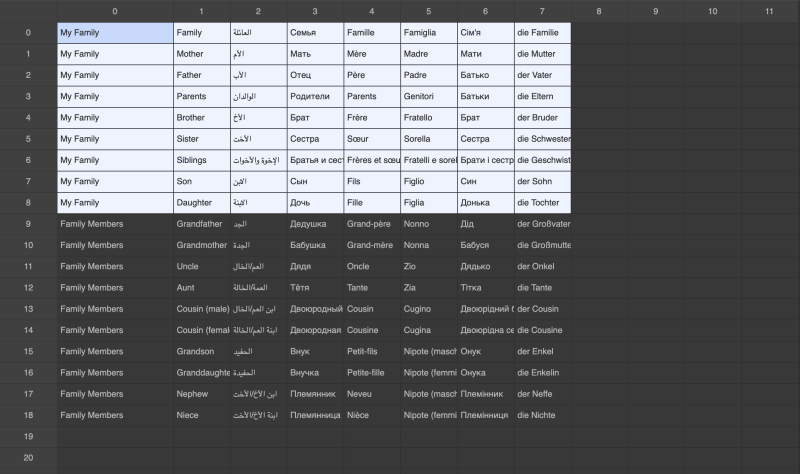
Task: Select row header 18
Action: (28, 415)
